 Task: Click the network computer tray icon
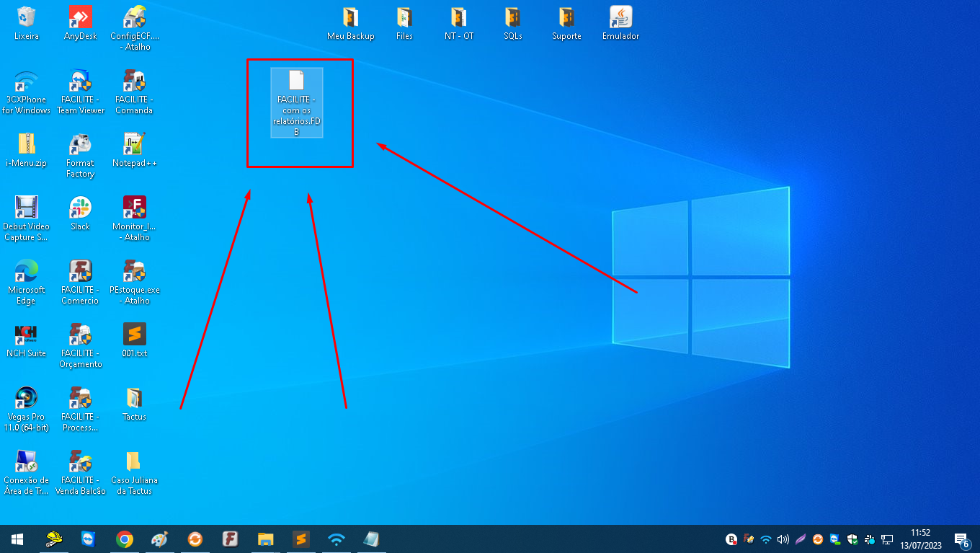(888, 539)
